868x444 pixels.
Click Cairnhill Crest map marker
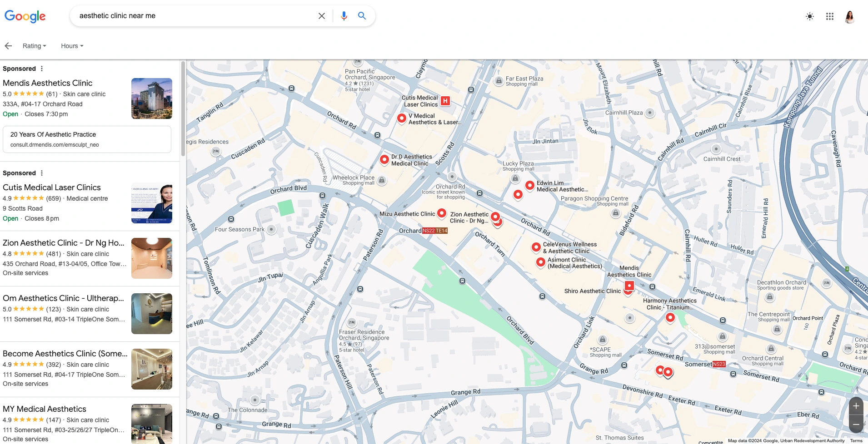716,149
